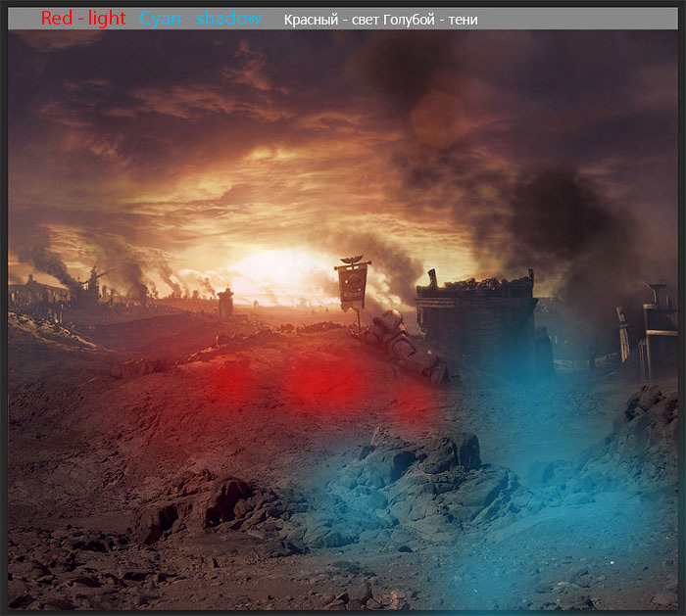The image size is (686, 616).
Task: Click the Russian text 'Красный - свет Голубой - тени'
Action: coord(380,20)
